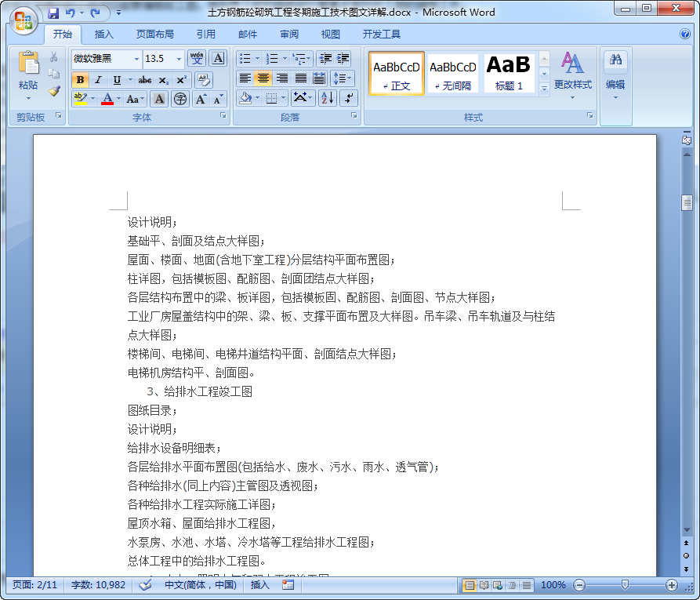
Task: Open the change case Aa dropdown
Action: tap(136, 99)
